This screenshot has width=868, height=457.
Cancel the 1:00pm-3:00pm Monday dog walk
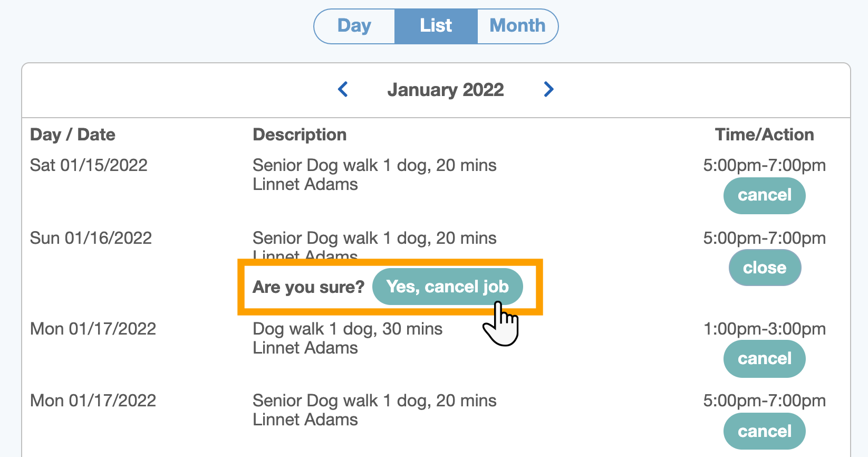click(x=764, y=359)
